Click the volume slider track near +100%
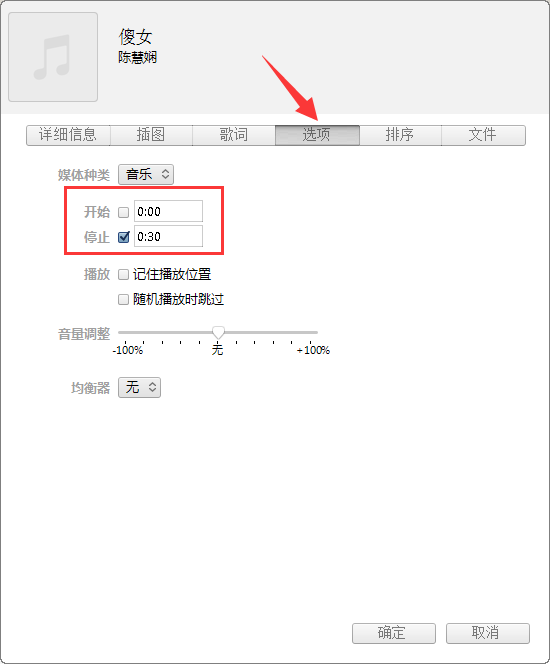550x664 pixels. tap(310, 332)
